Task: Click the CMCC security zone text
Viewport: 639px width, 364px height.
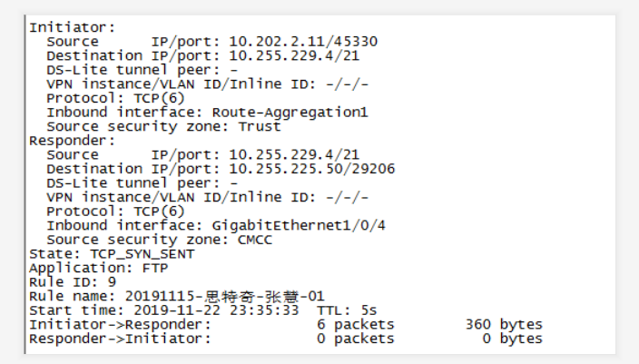Action: (x=255, y=240)
